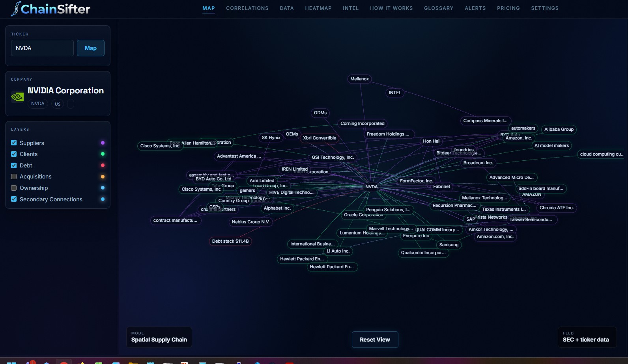This screenshot has width=628, height=364.
Task: Click the Fabrinet node
Action: [x=441, y=186]
